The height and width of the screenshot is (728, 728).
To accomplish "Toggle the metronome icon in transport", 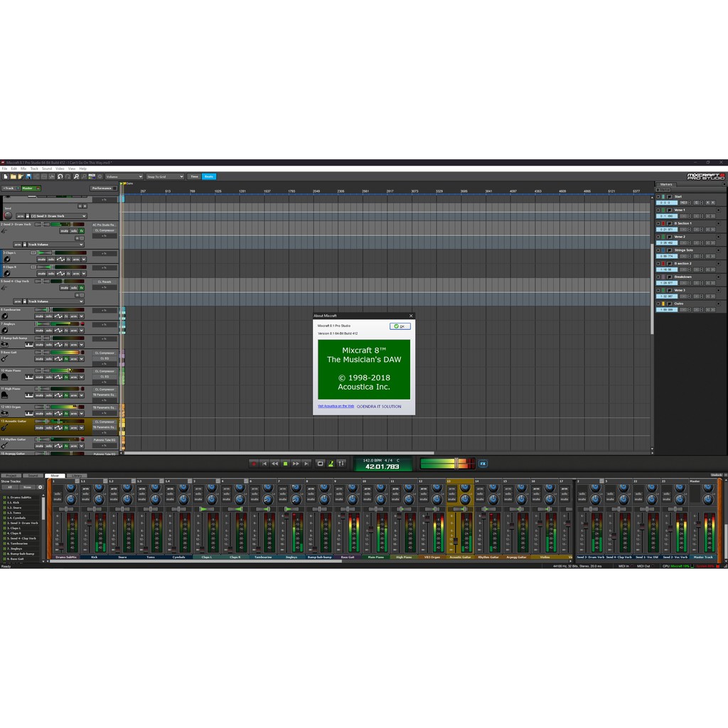I will [x=331, y=464].
